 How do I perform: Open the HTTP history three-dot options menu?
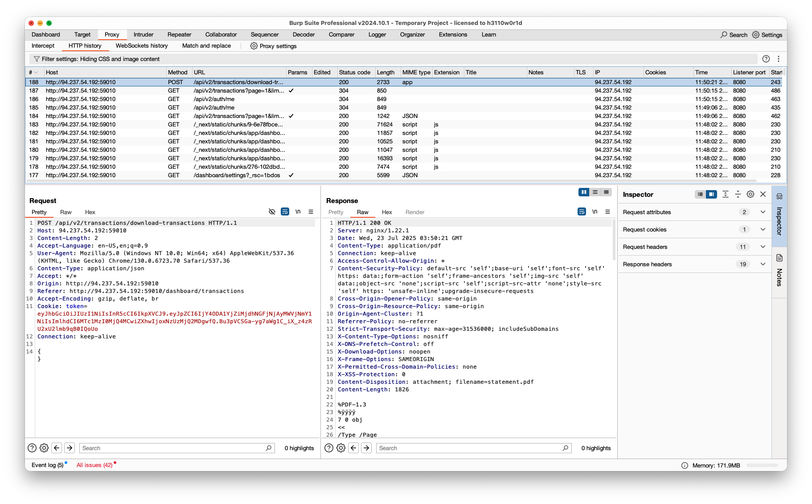pyautogui.click(x=779, y=59)
